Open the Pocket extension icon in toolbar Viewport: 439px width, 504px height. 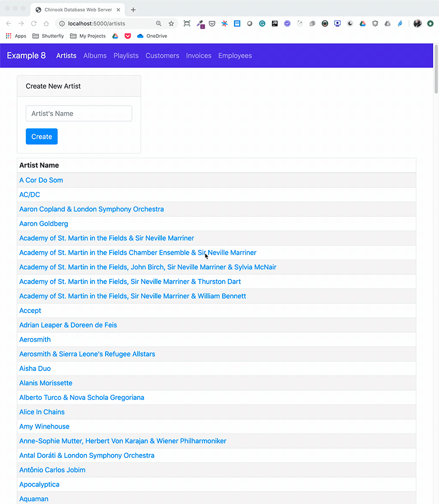(212, 24)
